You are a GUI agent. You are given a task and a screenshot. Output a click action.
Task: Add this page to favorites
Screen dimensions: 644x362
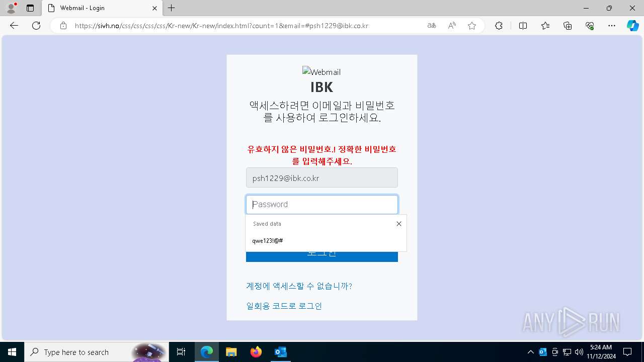click(x=472, y=26)
